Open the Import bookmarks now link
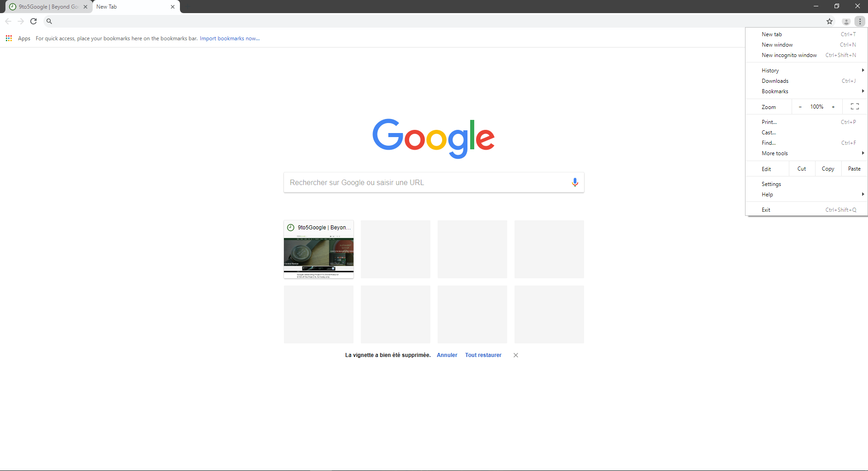The height and width of the screenshot is (471, 868). point(230,38)
